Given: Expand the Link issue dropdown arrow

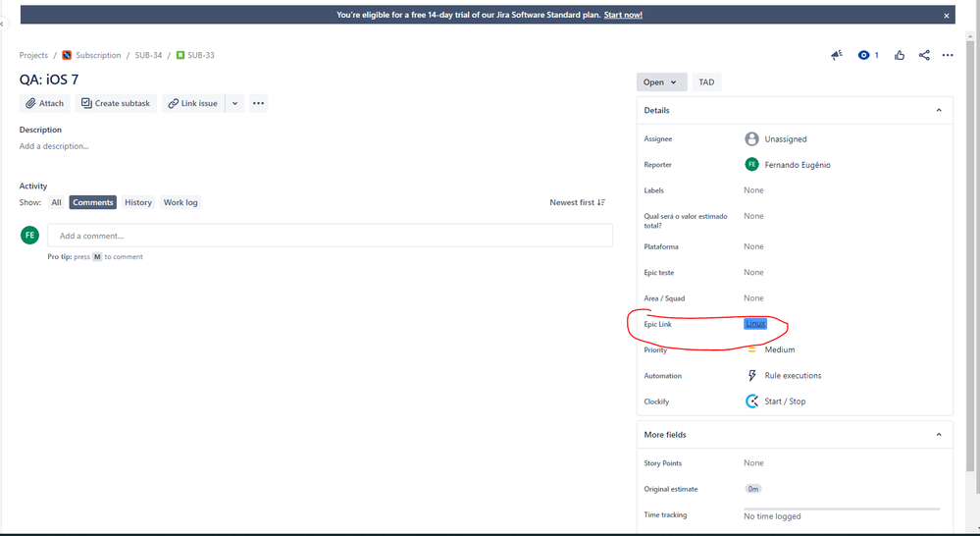Looking at the screenshot, I should pos(235,103).
